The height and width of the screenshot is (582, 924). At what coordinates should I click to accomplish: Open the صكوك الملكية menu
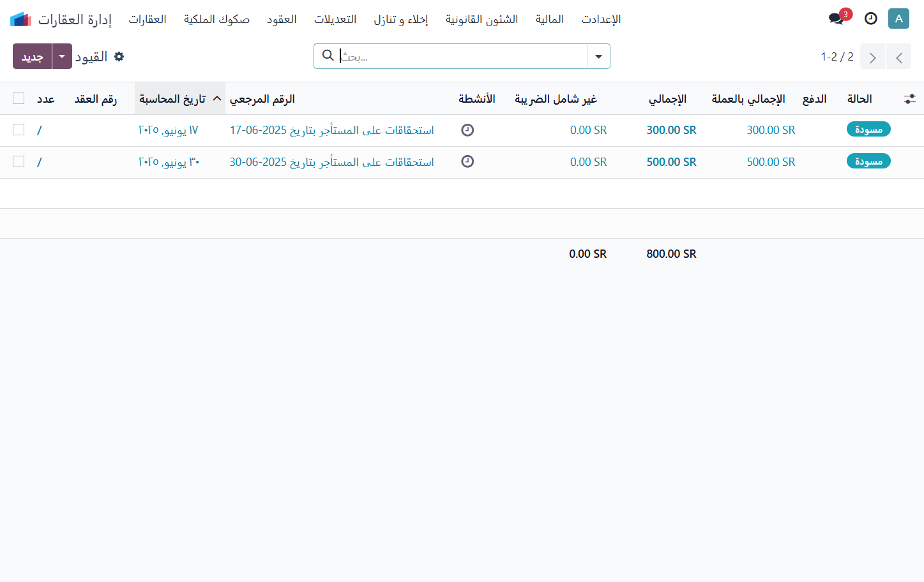coord(216,19)
